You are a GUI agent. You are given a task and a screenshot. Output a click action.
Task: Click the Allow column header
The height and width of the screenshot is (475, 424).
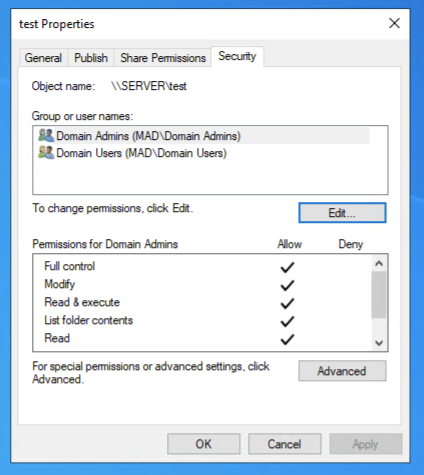coord(289,244)
